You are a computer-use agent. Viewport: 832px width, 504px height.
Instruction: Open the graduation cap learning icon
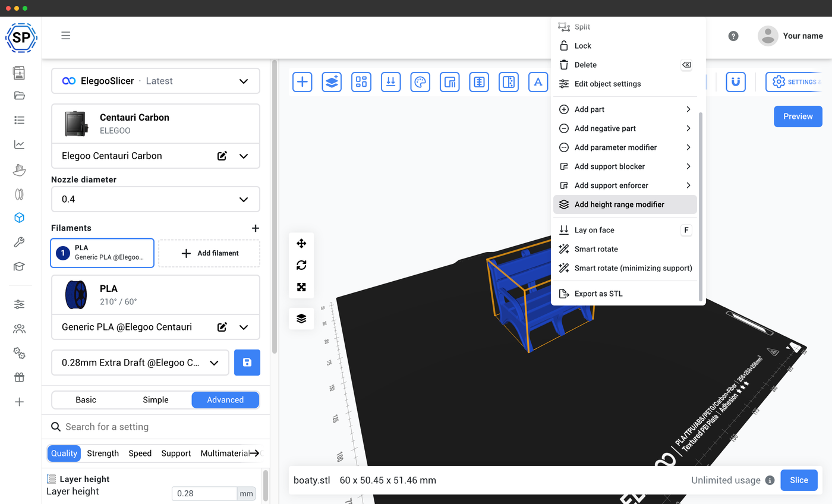pyautogui.click(x=19, y=267)
